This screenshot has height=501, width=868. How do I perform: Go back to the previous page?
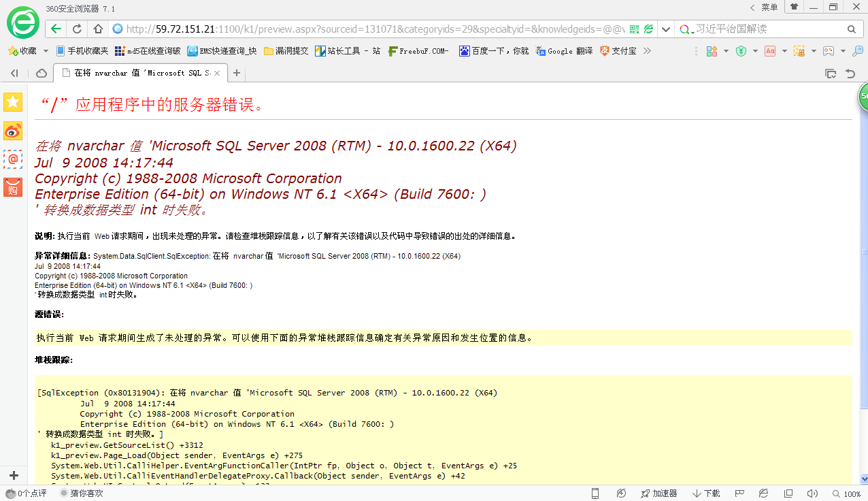[56, 29]
